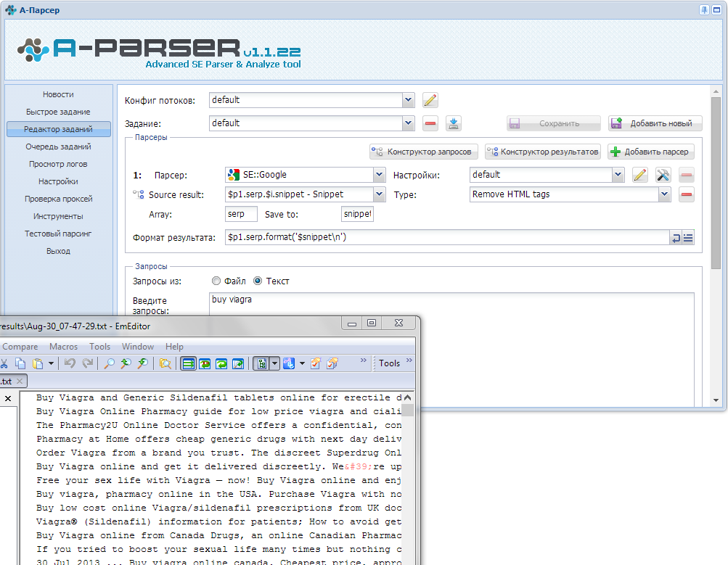Image resolution: width=728 pixels, height=565 pixels.
Task: Pin the A-Parser panel
Action: 704,9
